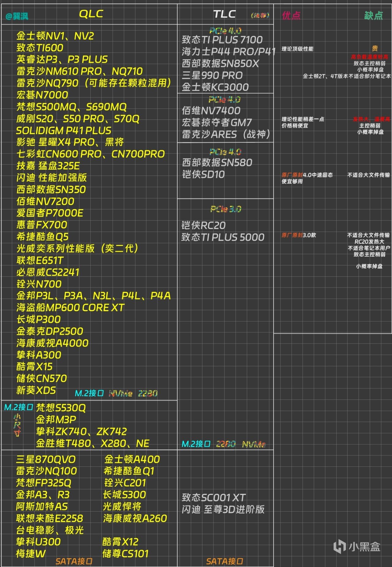
Task: Click the @巽沨 author tag
Action: 17,16
